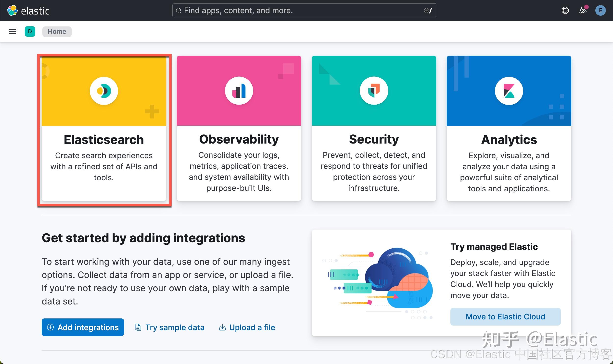
Task: Select the Home breadcrumb tab
Action: (57, 31)
